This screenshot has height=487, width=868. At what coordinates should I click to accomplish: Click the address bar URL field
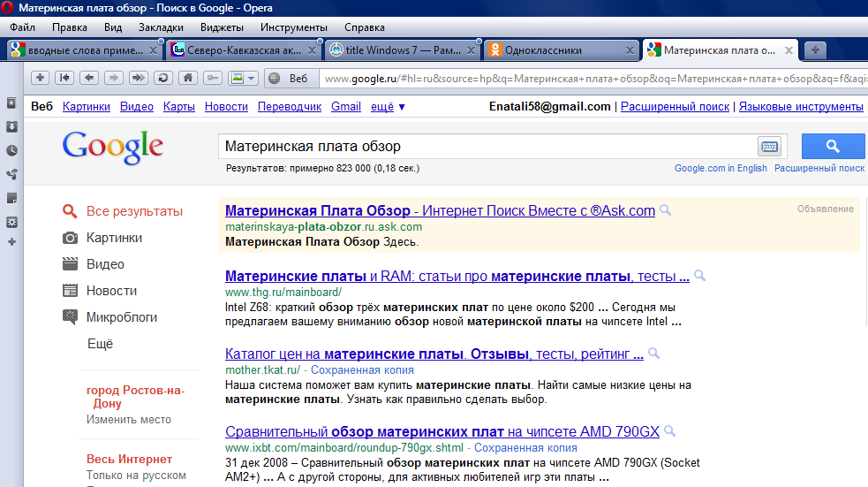point(593,79)
